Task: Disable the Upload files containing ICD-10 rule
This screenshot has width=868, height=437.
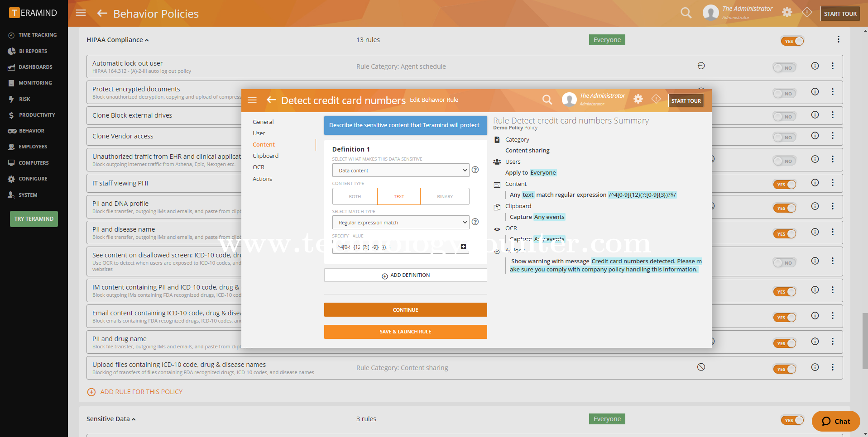Action: (x=784, y=369)
